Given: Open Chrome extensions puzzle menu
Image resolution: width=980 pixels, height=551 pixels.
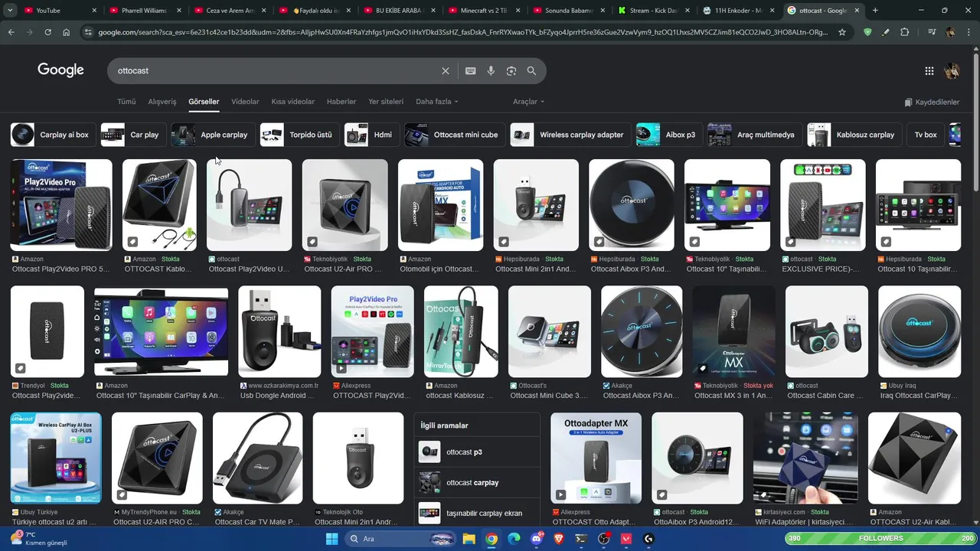Looking at the screenshot, I should tap(904, 32).
